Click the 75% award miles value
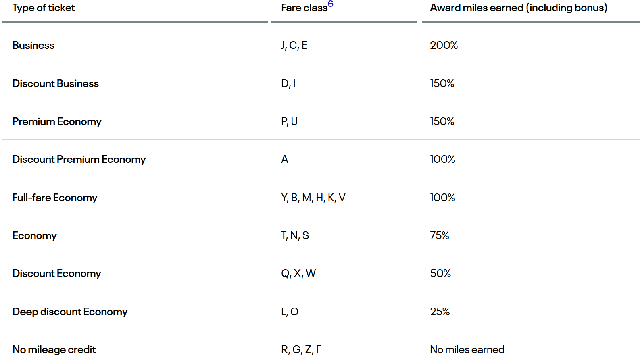Viewport: 640px width, 364px height. [x=439, y=235]
